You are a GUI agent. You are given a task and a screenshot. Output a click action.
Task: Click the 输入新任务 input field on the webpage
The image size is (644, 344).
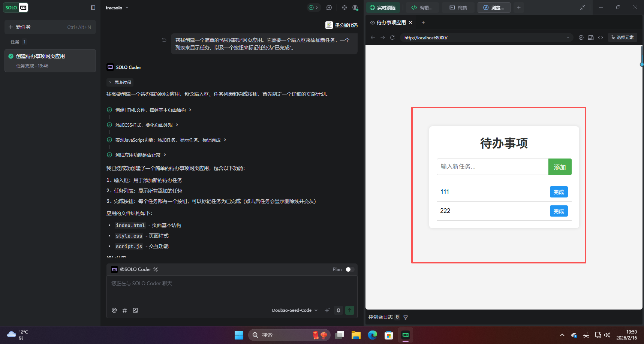click(492, 166)
